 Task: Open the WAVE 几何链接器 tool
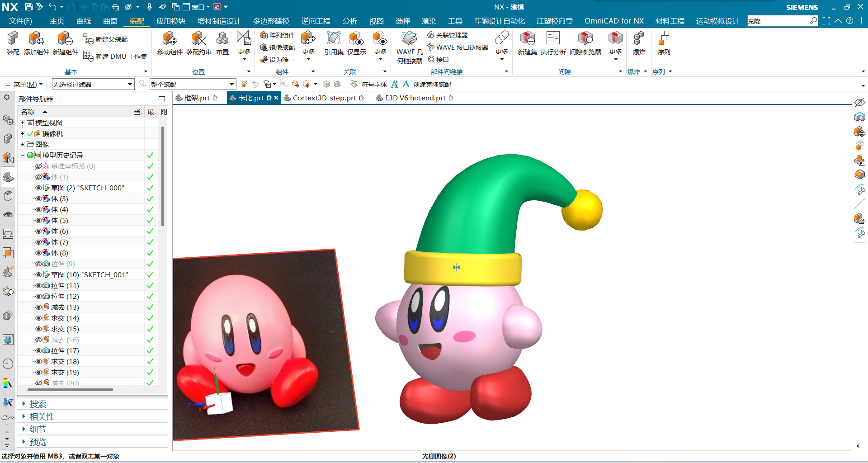pos(410,47)
